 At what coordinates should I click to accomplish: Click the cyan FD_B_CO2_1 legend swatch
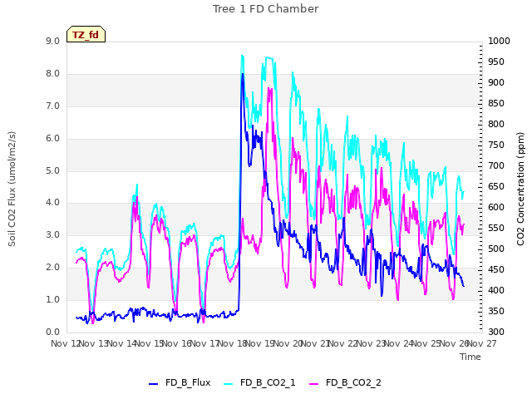[x=229, y=384]
